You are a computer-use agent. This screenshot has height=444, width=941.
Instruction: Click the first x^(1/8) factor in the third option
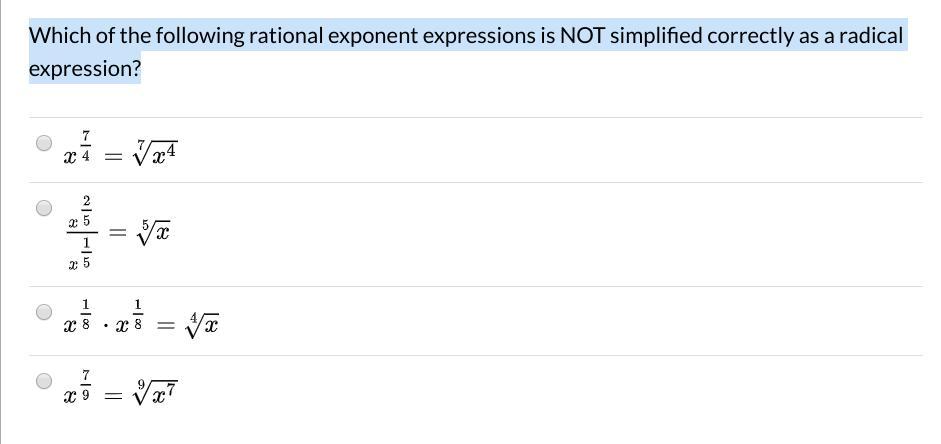[x=77, y=316]
